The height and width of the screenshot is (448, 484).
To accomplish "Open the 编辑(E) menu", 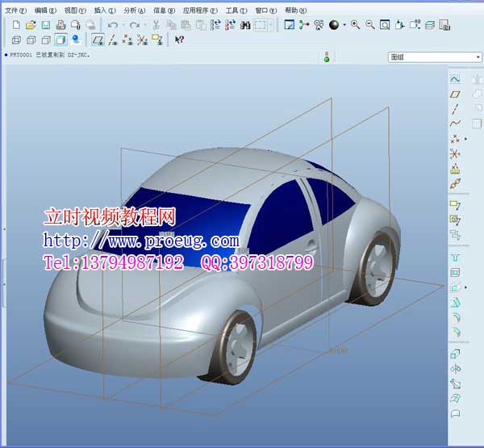I will (45, 10).
